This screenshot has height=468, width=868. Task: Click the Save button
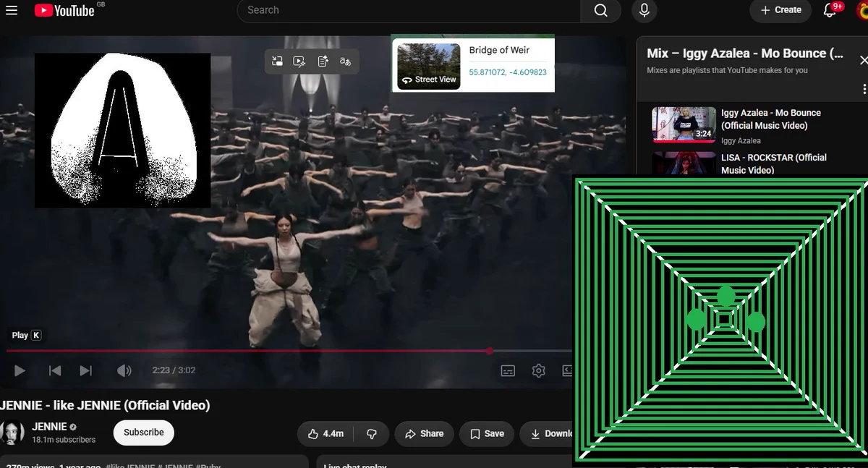[x=487, y=433]
